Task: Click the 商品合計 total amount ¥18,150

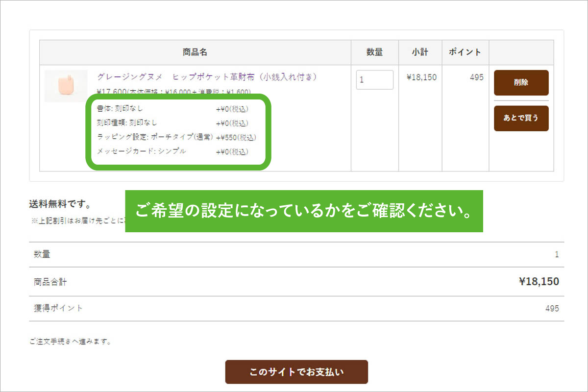Action: pos(539,281)
